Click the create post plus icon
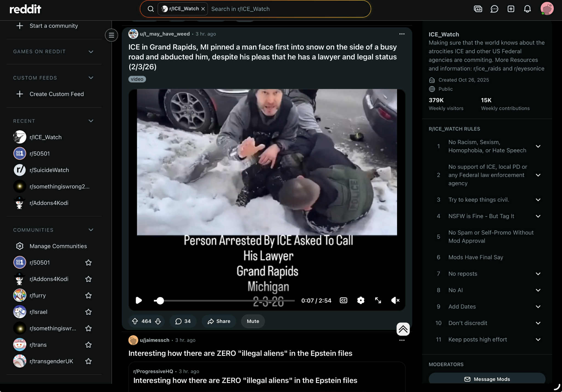 pos(511,9)
